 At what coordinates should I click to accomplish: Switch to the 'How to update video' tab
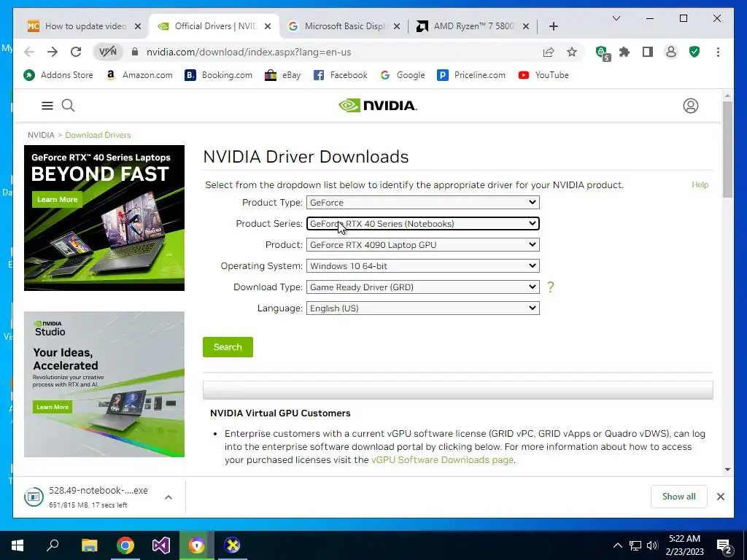pos(86,26)
